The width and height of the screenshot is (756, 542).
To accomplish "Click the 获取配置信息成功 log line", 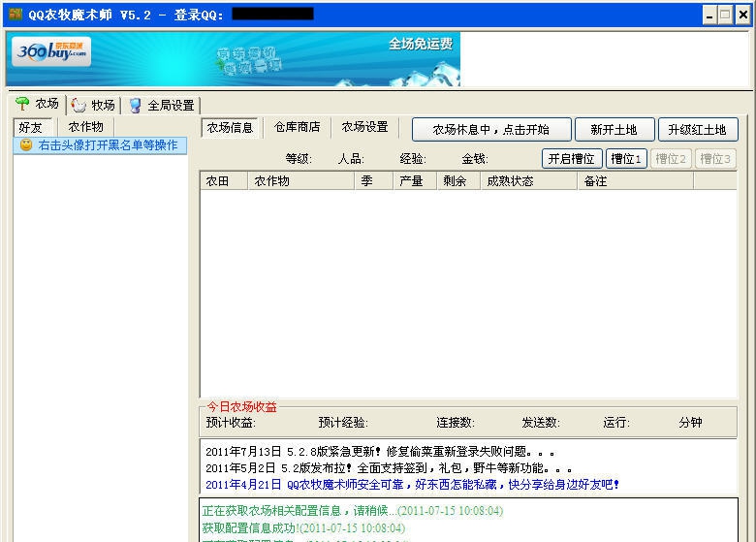I will click(x=303, y=528).
